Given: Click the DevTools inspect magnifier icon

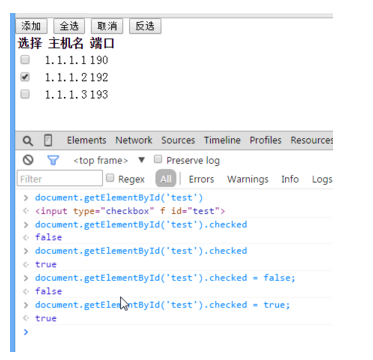Looking at the screenshot, I should pos(28,141).
